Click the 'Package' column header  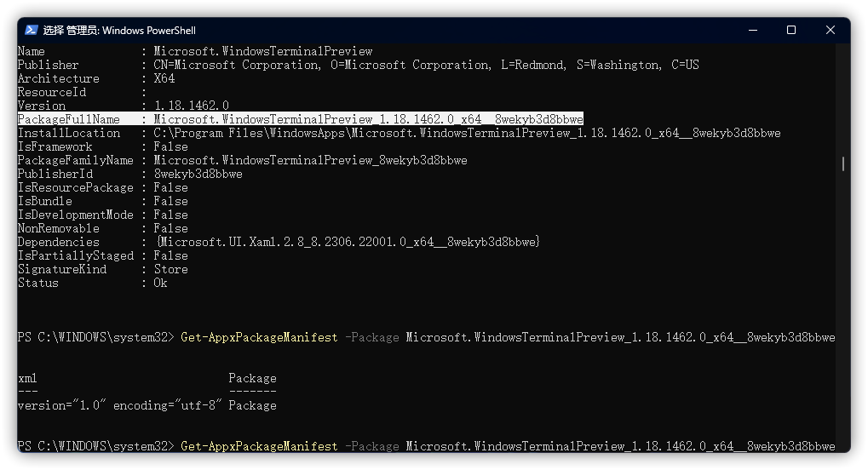(x=252, y=378)
